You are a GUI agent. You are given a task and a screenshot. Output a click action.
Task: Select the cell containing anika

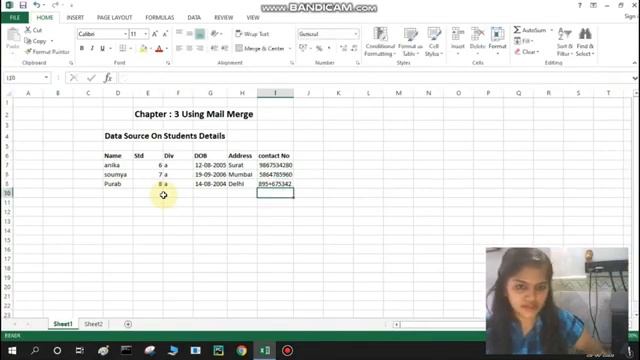click(118, 165)
